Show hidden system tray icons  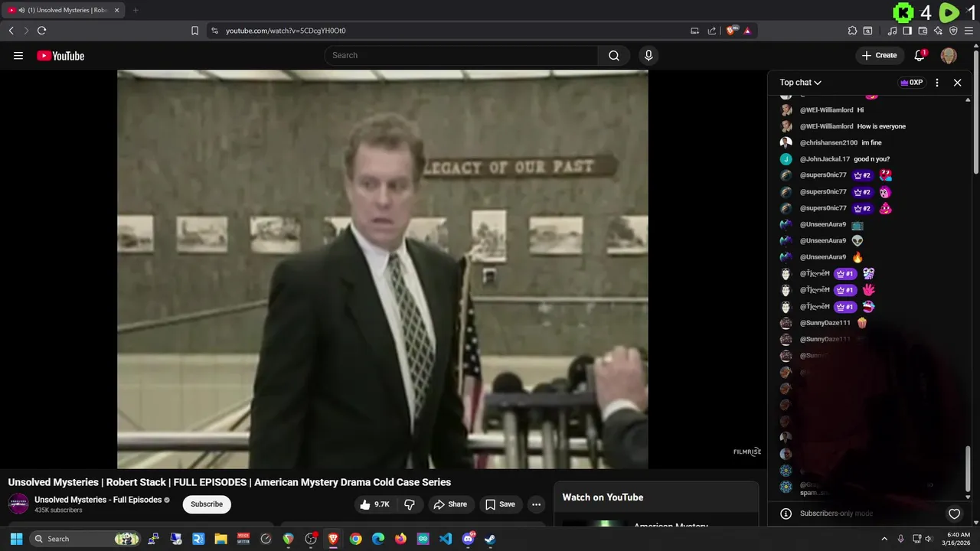pyautogui.click(x=884, y=539)
